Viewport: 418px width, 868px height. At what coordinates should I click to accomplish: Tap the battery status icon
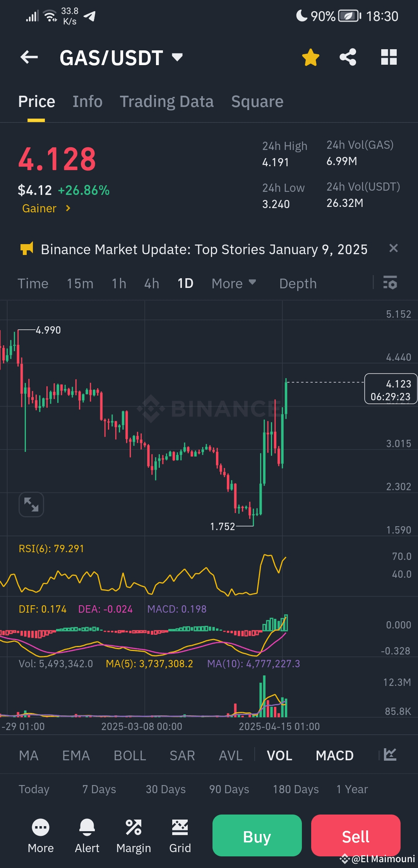(x=349, y=16)
